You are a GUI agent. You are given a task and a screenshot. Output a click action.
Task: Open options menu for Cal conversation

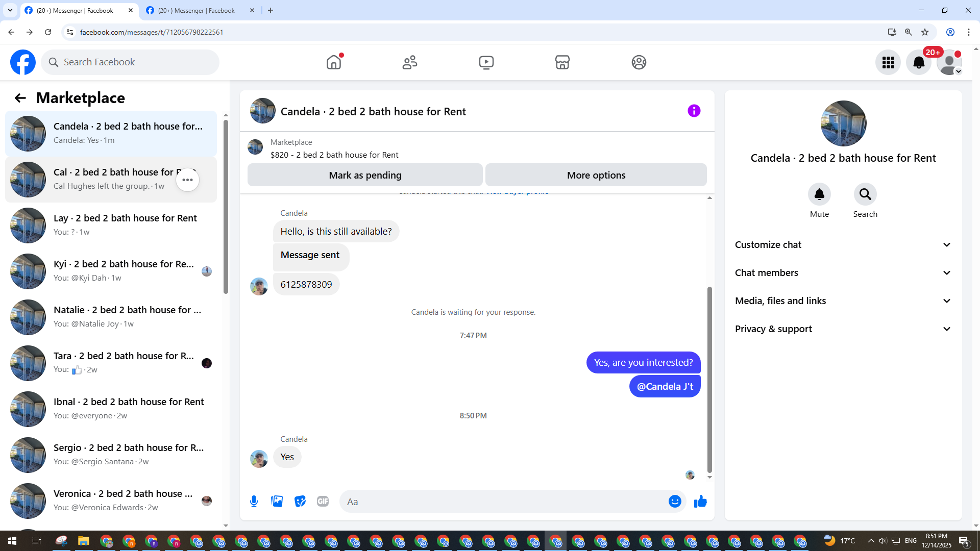(187, 180)
